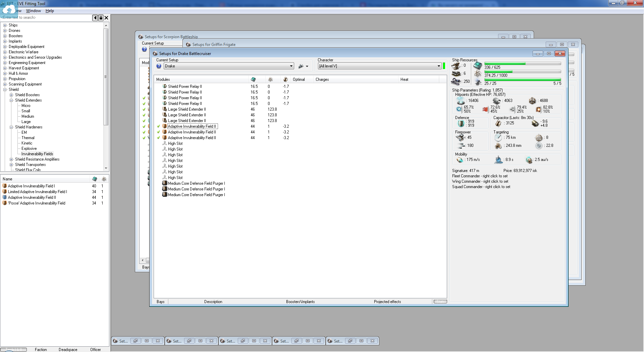Click the search text input field
This screenshot has height=352, width=644.
point(46,18)
